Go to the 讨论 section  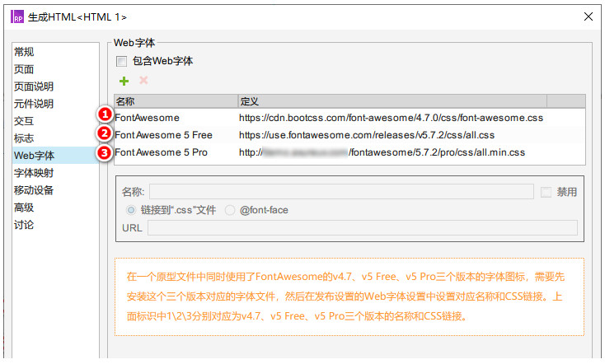click(x=55, y=225)
